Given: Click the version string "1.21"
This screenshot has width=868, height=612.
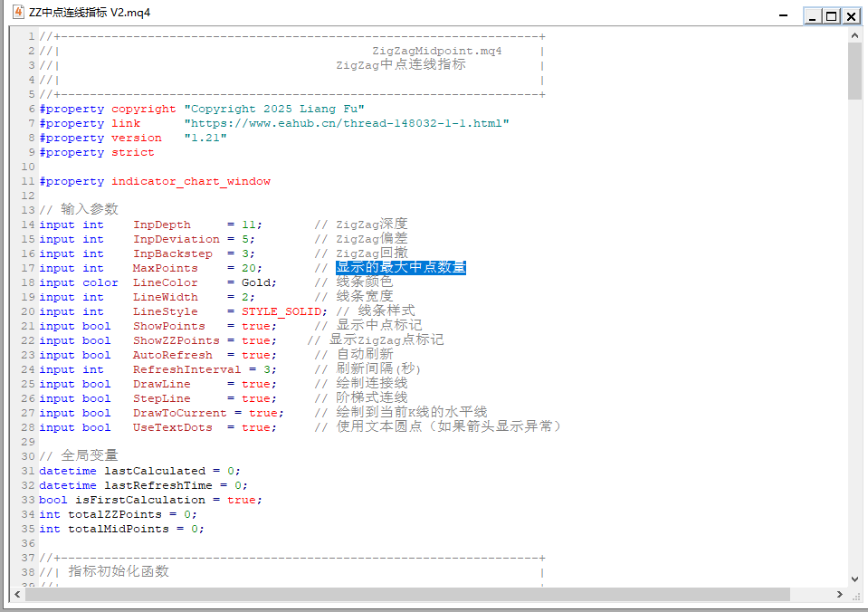Looking at the screenshot, I should [x=205, y=138].
